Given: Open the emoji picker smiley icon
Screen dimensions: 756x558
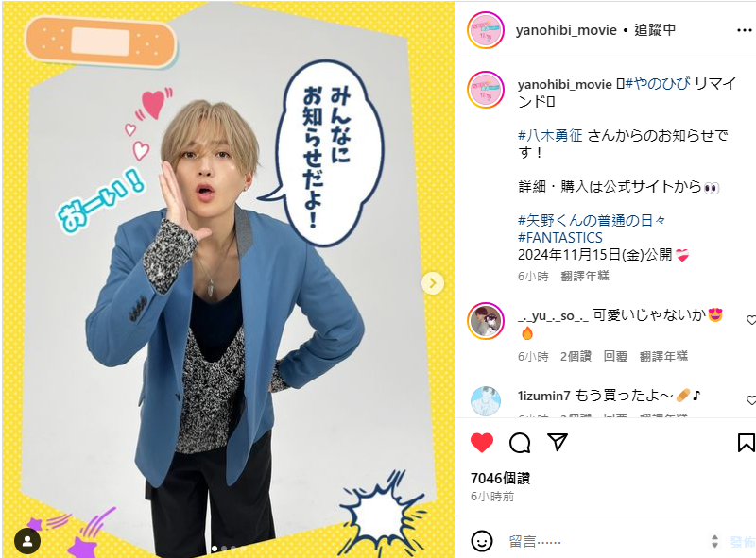Looking at the screenshot, I should click(x=482, y=541).
